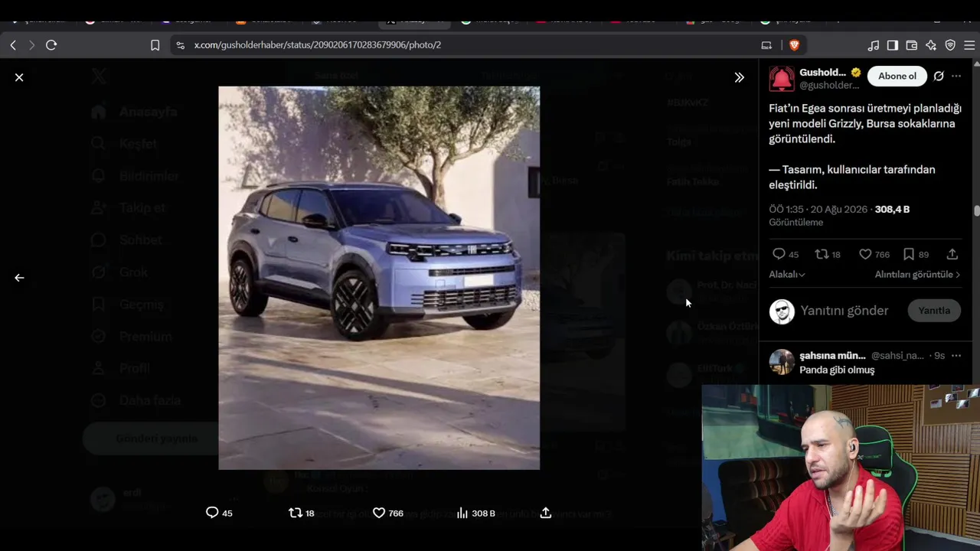
Task: Collapse the tweet side panel with the double chevron
Action: tap(739, 77)
